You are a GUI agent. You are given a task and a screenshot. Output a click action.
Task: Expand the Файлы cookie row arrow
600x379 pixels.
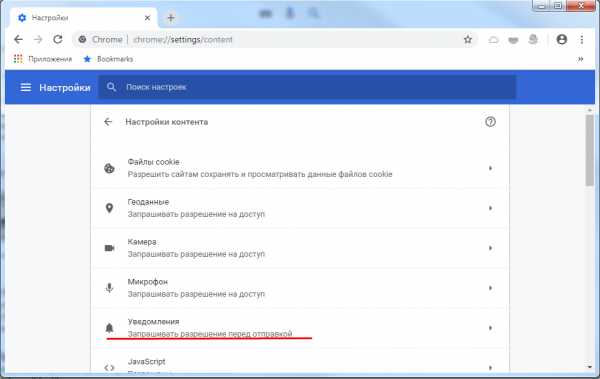(490, 168)
